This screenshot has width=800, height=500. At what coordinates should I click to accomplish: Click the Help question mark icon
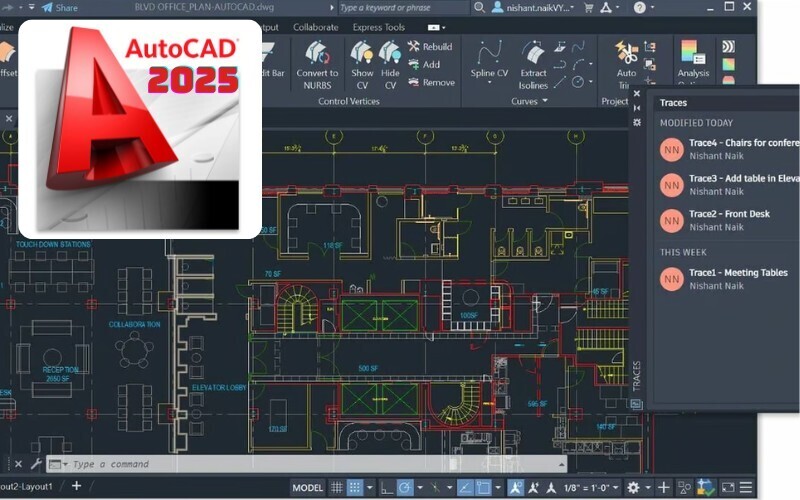point(640,8)
